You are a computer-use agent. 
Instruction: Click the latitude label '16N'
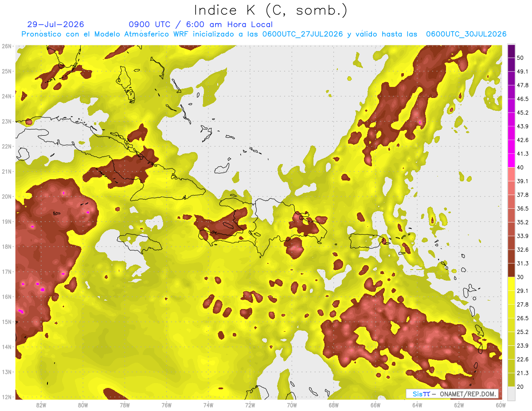7,297
